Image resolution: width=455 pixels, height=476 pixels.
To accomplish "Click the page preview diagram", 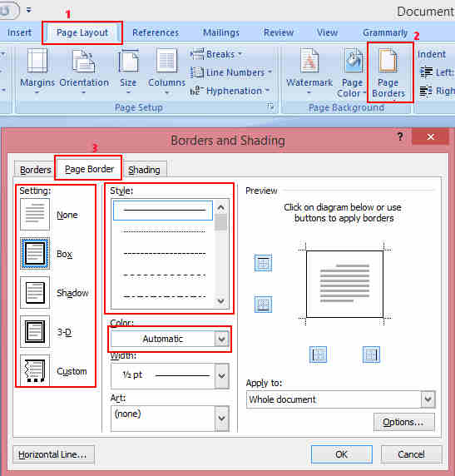I will [x=344, y=284].
